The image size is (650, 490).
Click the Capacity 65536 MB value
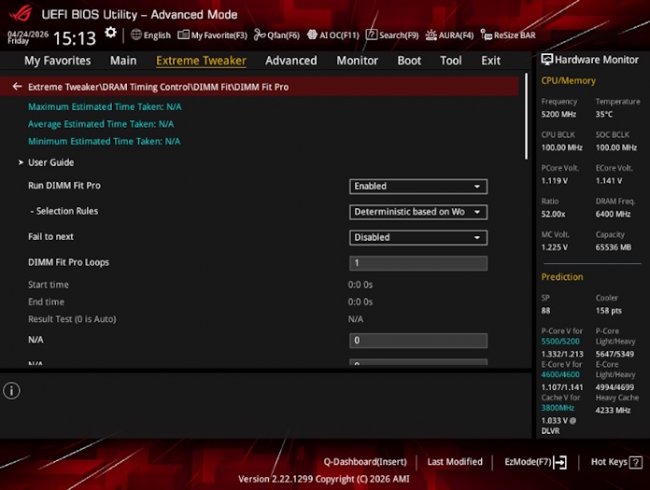point(613,247)
